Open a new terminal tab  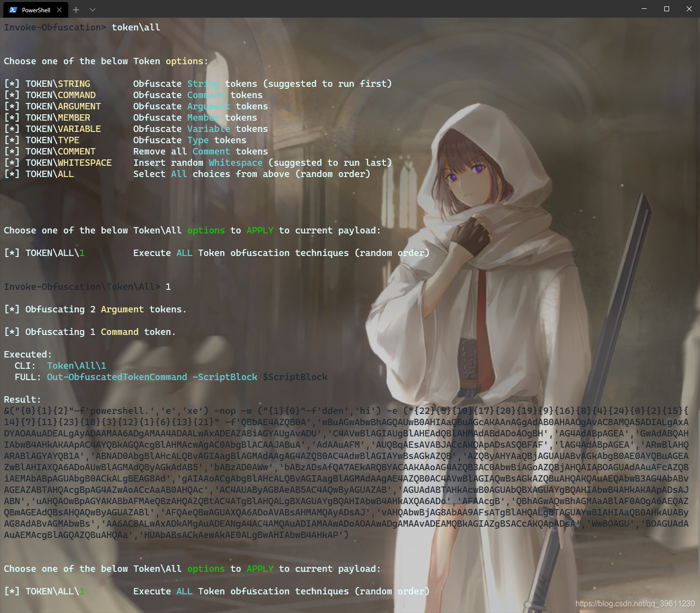tap(76, 10)
